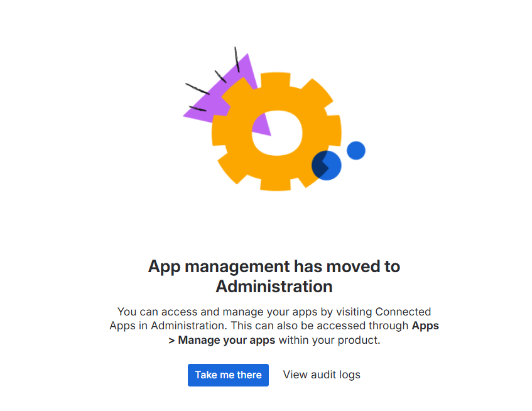
Task: Click the "App management has moved to Administration" heading
Action: 274,277
